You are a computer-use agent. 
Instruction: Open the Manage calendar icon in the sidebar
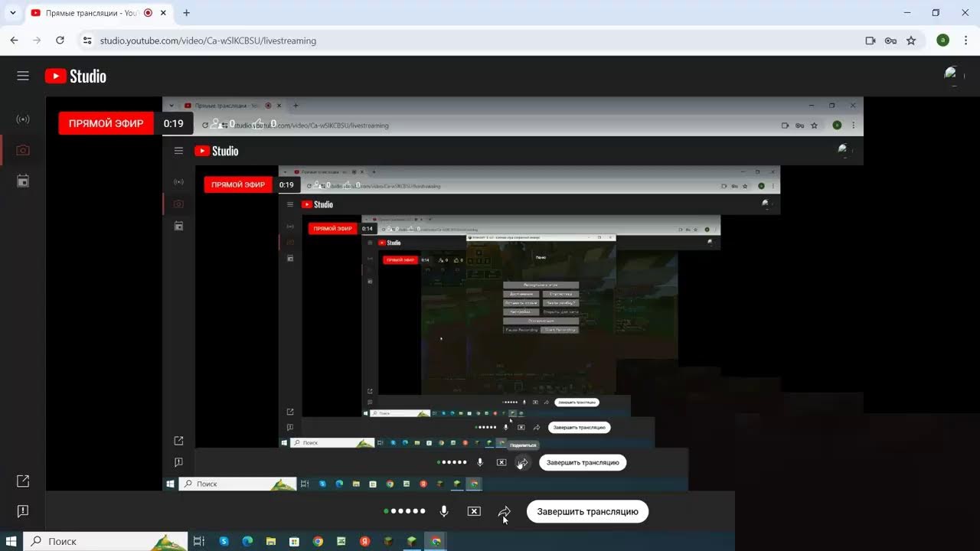click(23, 181)
